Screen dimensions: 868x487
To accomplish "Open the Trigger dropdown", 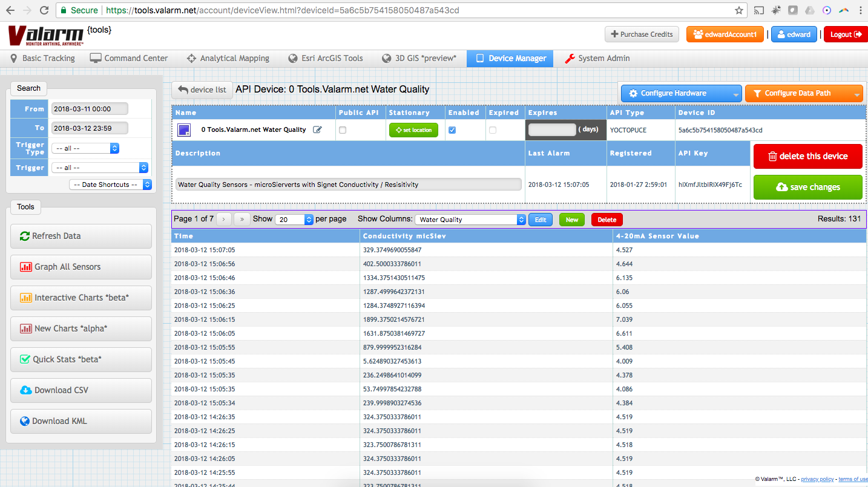I will click(100, 168).
